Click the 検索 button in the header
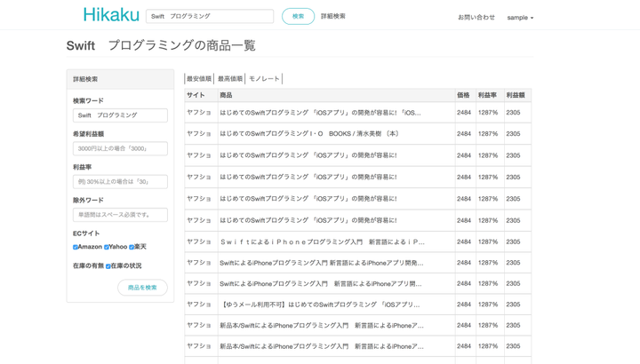 coord(298,16)
